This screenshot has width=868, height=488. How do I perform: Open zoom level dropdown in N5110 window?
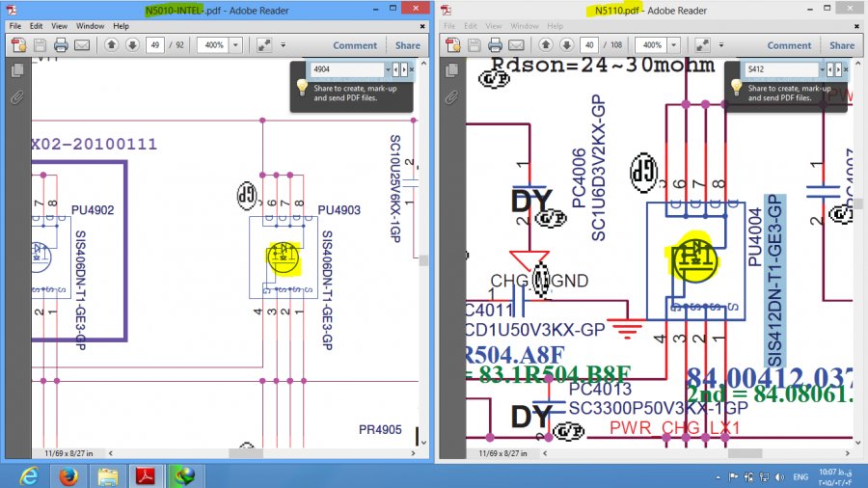tap(674, 45)
